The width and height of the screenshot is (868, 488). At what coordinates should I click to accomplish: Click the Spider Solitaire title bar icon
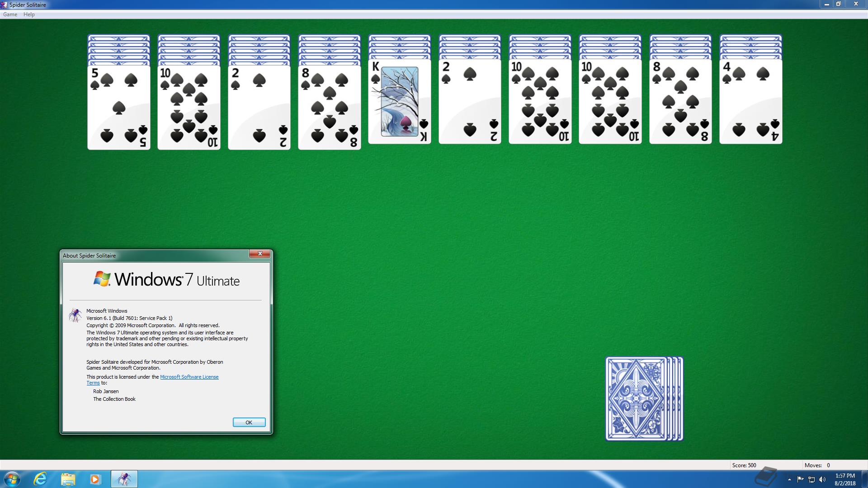[4, 5]
